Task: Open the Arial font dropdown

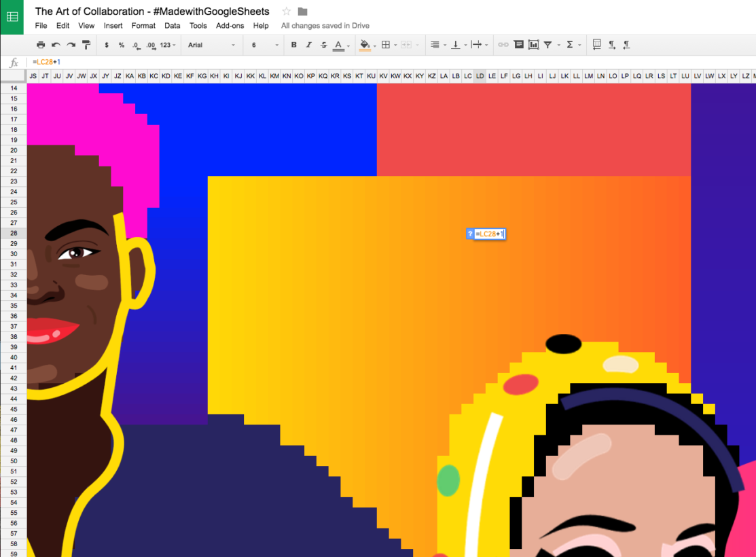Action: pyautogui.click(x=211, y=45)
